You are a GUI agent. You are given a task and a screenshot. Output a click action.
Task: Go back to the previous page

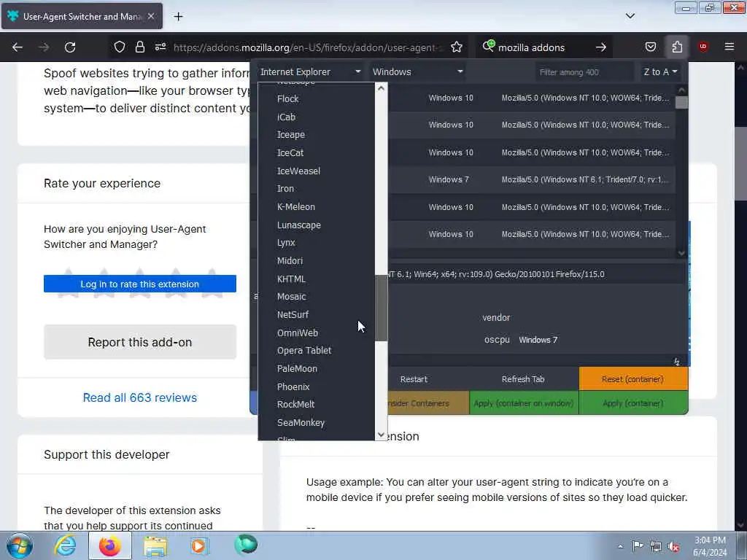(18, 47)
